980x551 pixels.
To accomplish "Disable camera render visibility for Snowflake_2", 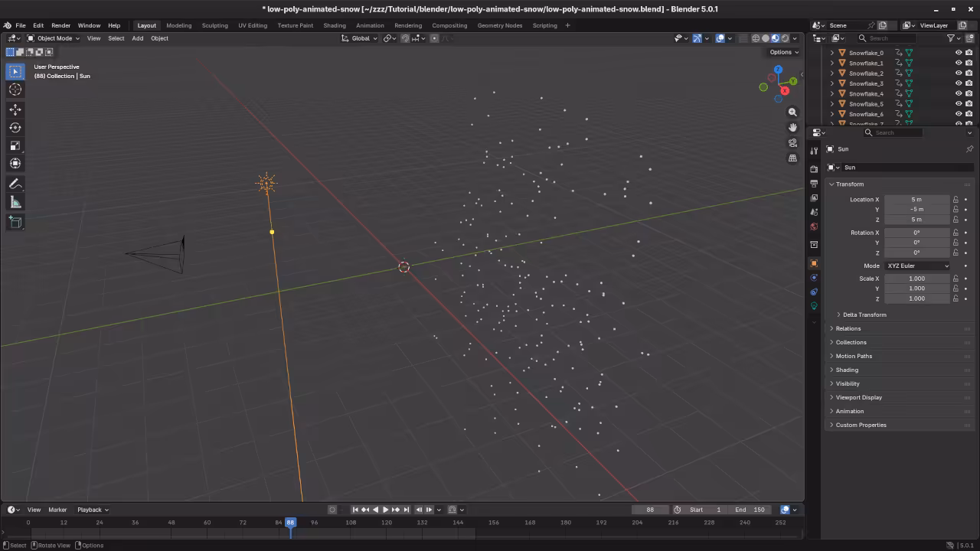I will (x=969, y=73).
